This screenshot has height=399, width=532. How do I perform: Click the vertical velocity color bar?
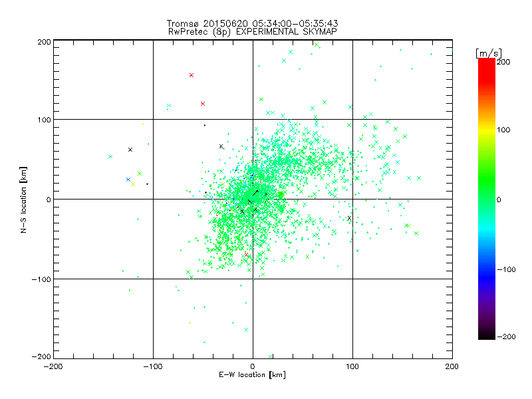click(x=487, y=199)
